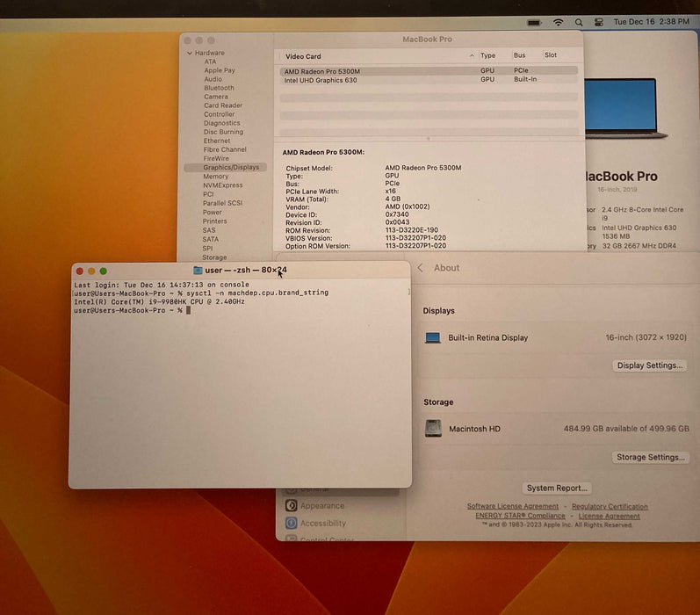Open the System Report button

pyautogui.click(x=557, y=488)
